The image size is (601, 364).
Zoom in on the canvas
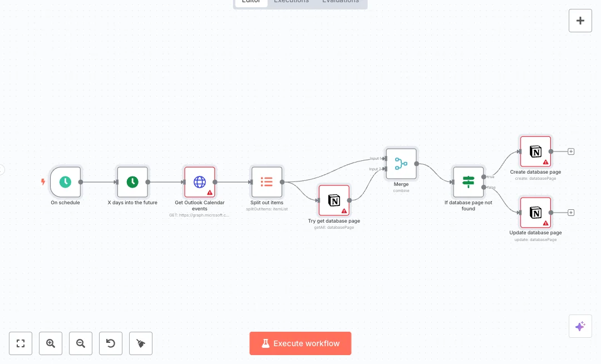51,343
